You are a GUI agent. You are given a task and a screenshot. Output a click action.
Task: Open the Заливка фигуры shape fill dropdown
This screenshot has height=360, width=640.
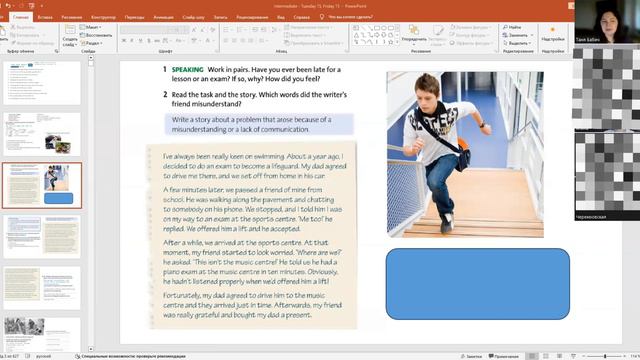pos(471,27)
